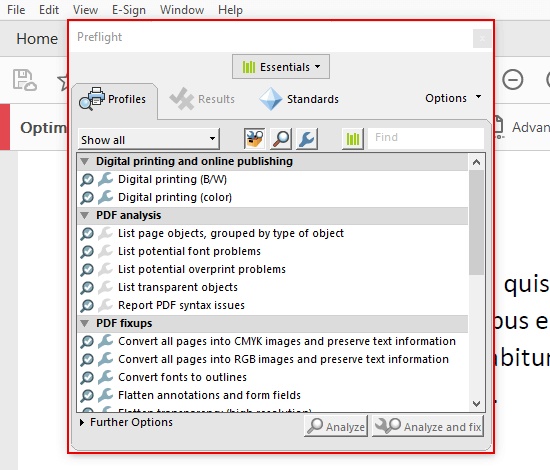Image resolution: width=550 pixels, height=470 pixels.
Task: Select List transparent objects profile
Action: [272, 287]
